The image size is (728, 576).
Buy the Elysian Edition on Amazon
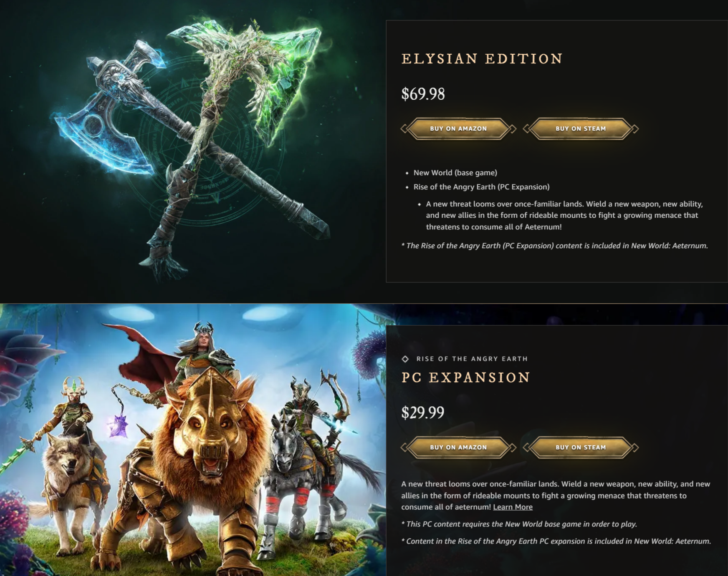tap(458, 128)
